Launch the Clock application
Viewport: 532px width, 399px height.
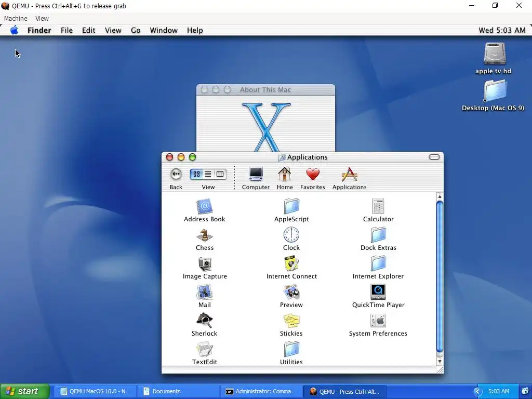click(x=291, y=235)
